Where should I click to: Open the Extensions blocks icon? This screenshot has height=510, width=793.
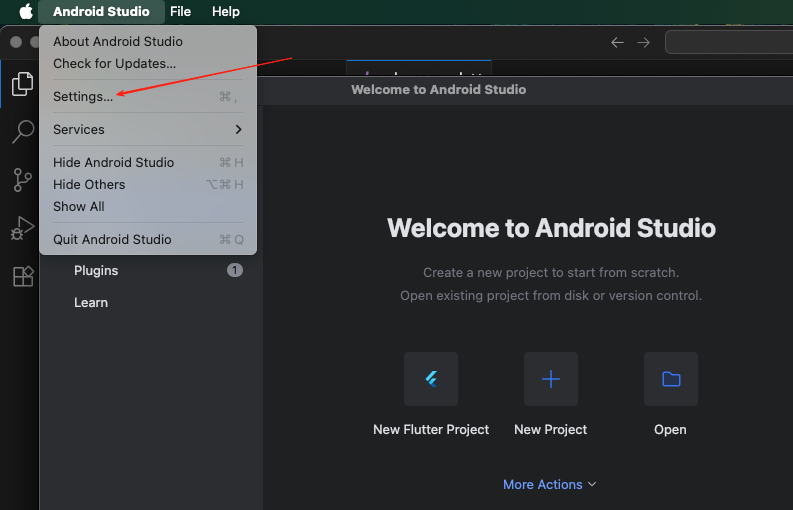pyautogui.click(x=22, y=277)
